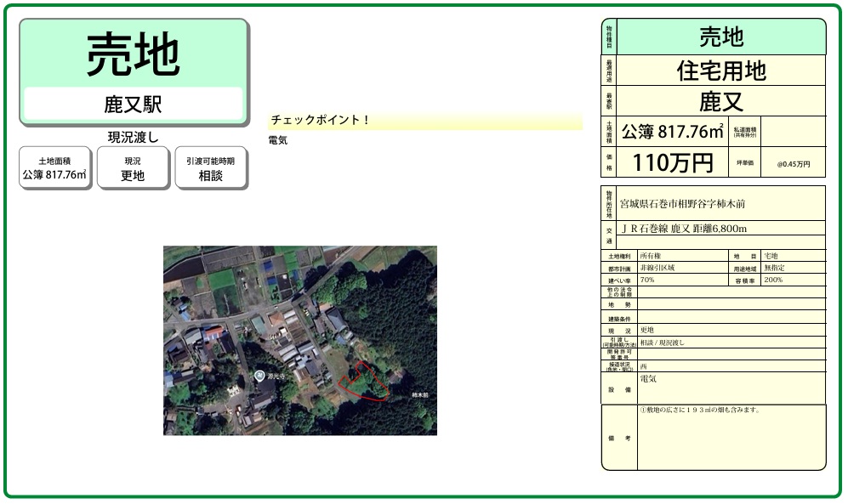The image size is (848, 504).
Task: Select the 現況 更地 box
Action: (x=133, y=167)
